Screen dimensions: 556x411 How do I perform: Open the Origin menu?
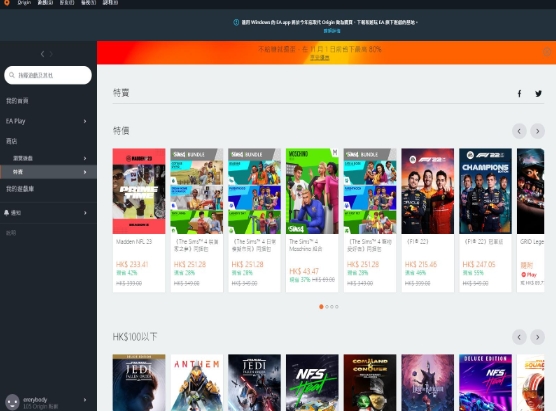coord(24,3)
